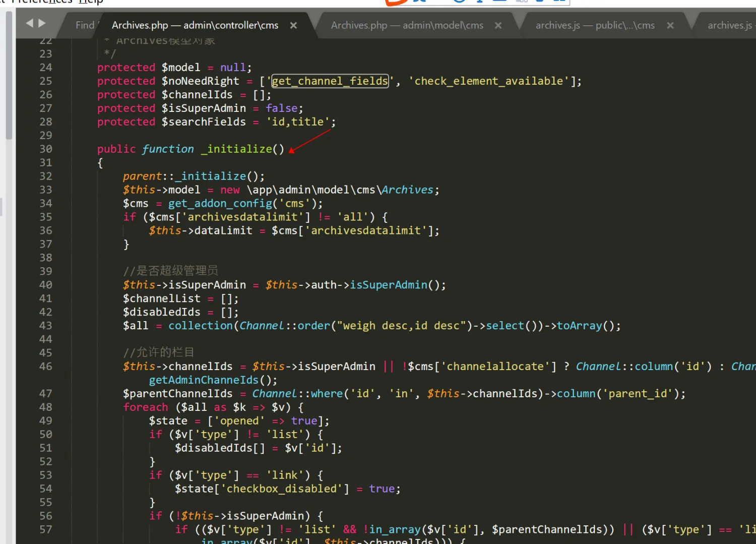Click line number 46 in the gutter
The width and height of the screenshot is (756, 544).
pyautogui.click(x=46, y=367)
